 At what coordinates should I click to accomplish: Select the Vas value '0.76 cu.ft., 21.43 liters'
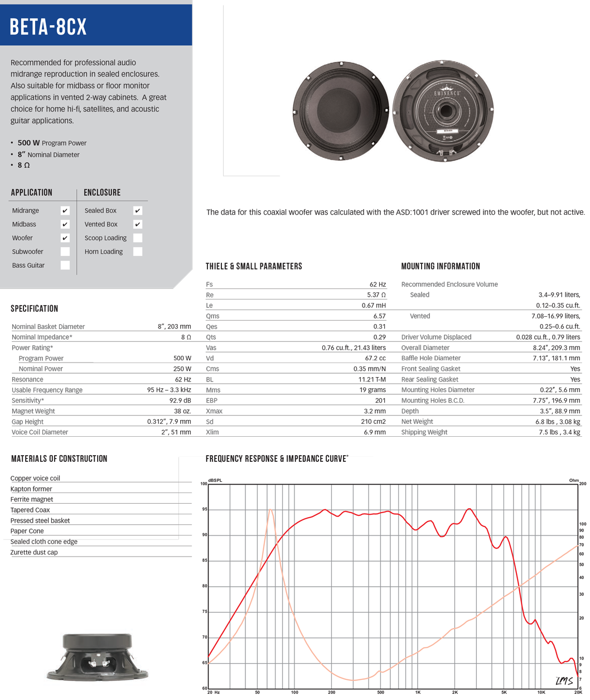click(354, 348)
